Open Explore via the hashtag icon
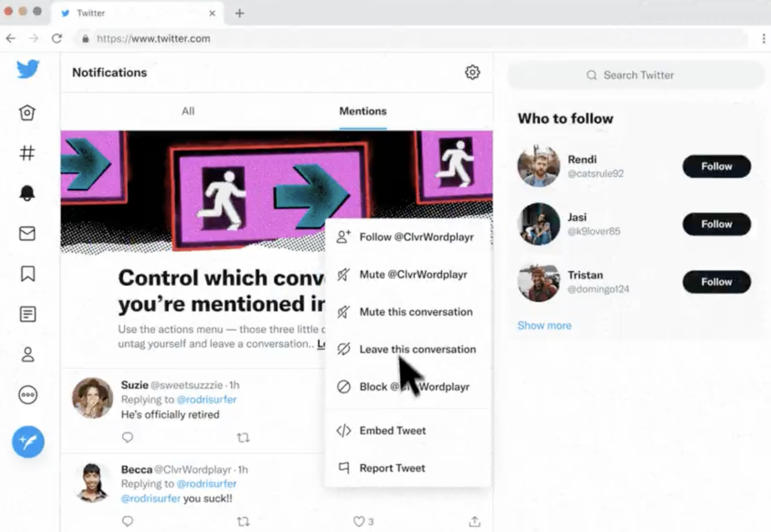This screenshot has width=771, height=532. coord(28,153)
